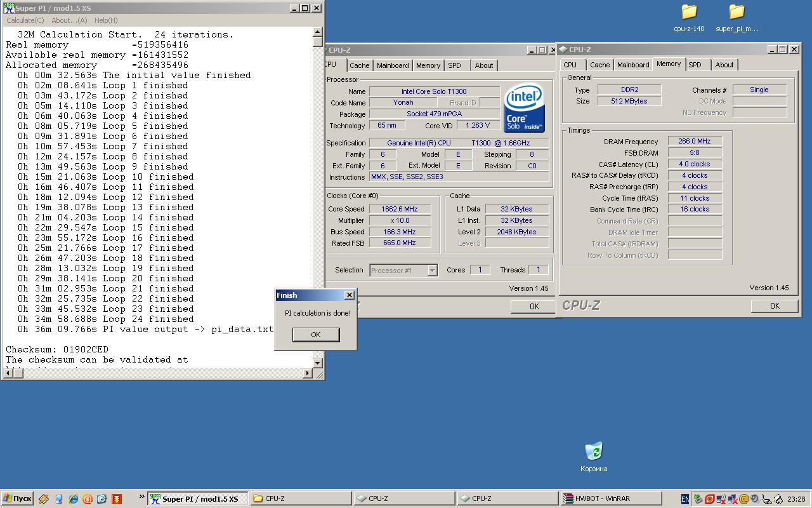Close the Finish dialog with X

pos(349,295)
